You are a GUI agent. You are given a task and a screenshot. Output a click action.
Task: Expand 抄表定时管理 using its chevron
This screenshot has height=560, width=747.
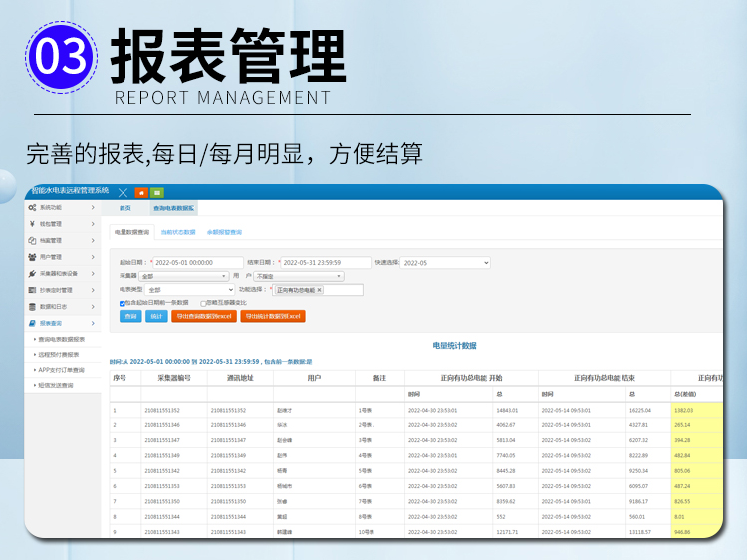click(93, 290)
